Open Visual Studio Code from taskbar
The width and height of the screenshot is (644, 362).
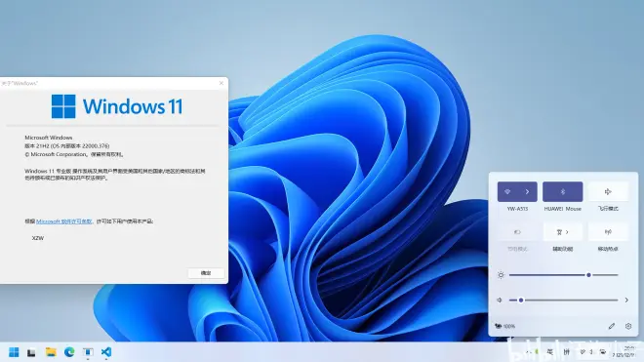point(106,352)
